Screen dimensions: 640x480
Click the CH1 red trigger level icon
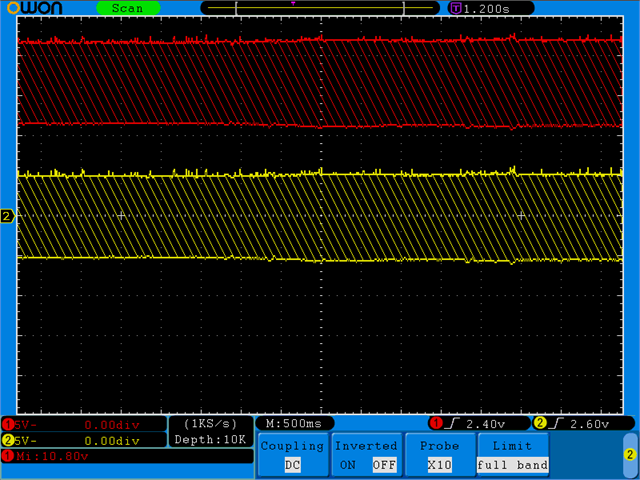[x=435, y=423]
